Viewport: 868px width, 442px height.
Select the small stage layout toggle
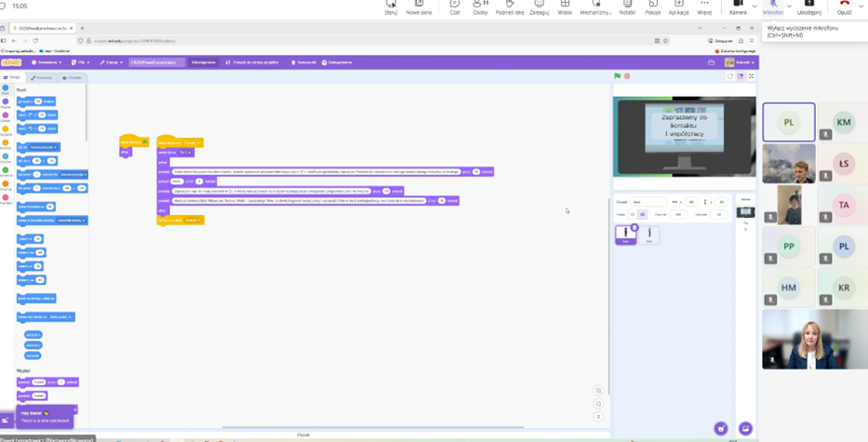[730, 76]
